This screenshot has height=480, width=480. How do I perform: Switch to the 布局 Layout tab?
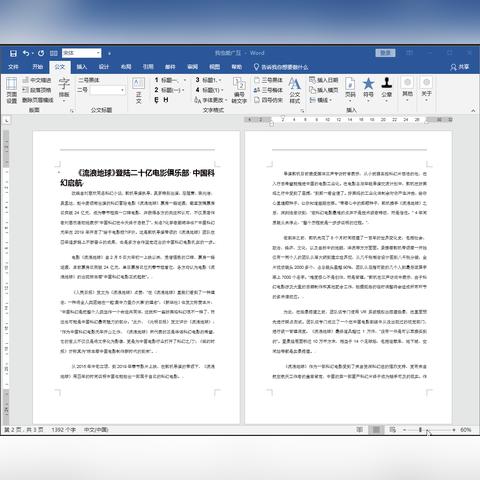pyautogui.click(x=126, y=67)
